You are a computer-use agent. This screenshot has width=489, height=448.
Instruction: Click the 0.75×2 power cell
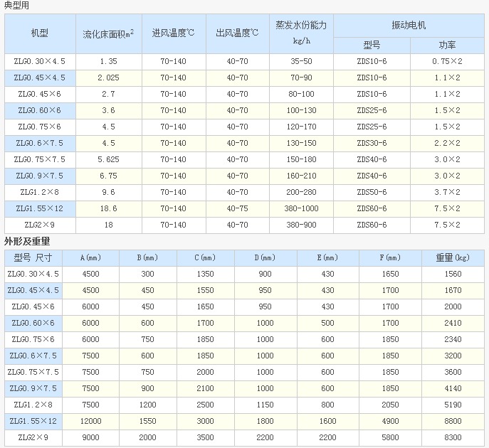(447, 61)
